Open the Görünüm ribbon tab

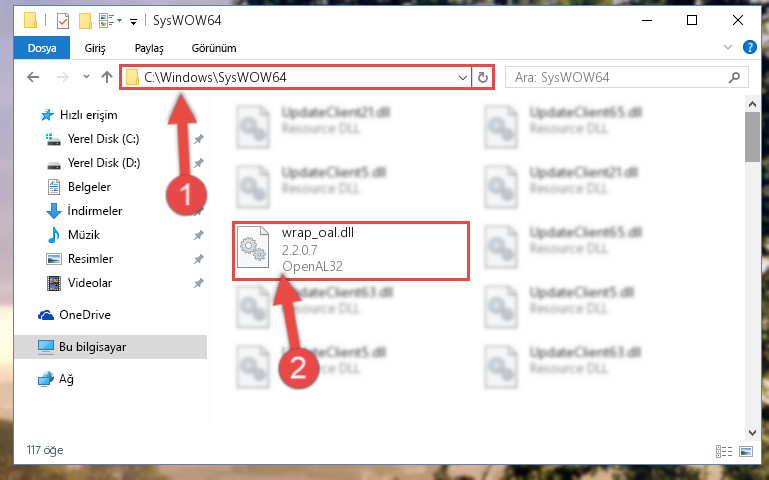tap(214, 48)
